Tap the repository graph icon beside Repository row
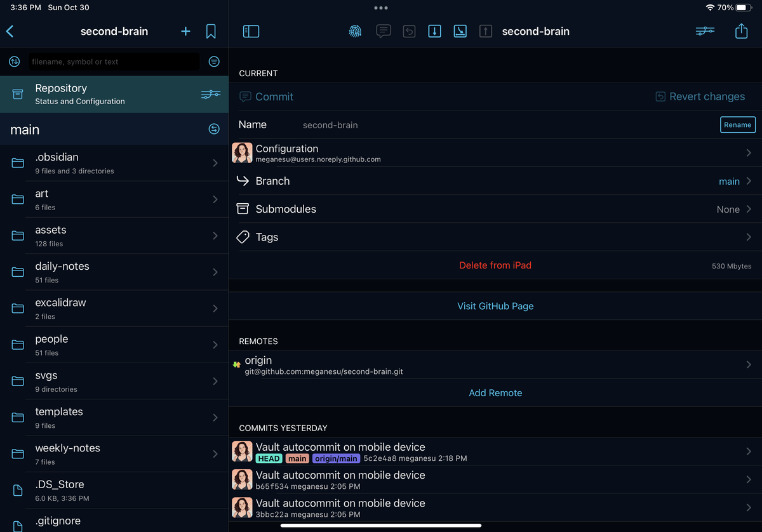 point(210,93)
